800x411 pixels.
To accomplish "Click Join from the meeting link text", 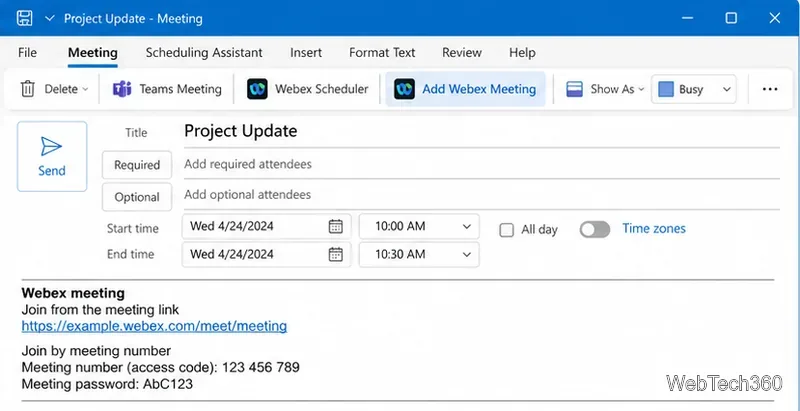I will pyautogui.click(x=100, y=310).
